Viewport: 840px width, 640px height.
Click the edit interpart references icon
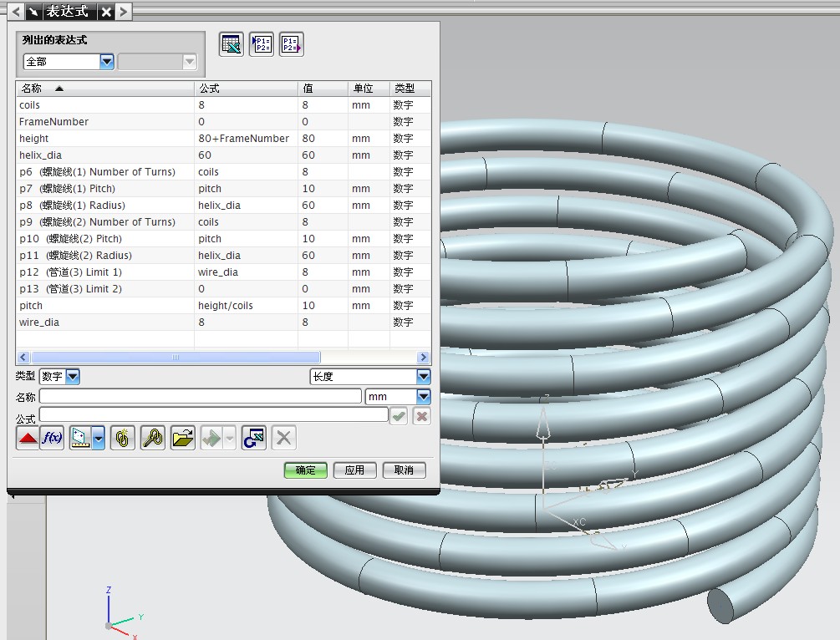(153, 438)
